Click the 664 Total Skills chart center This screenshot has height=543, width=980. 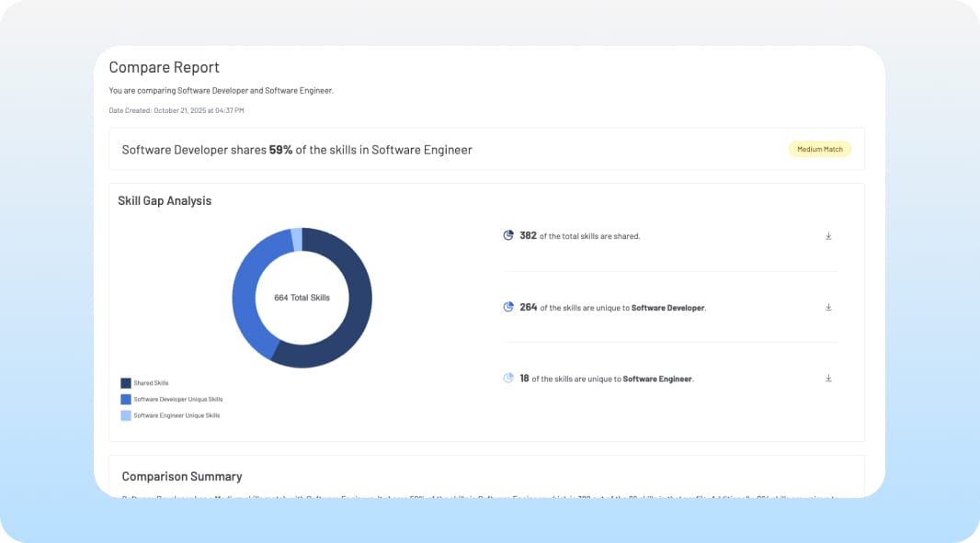tap(302, 297)
